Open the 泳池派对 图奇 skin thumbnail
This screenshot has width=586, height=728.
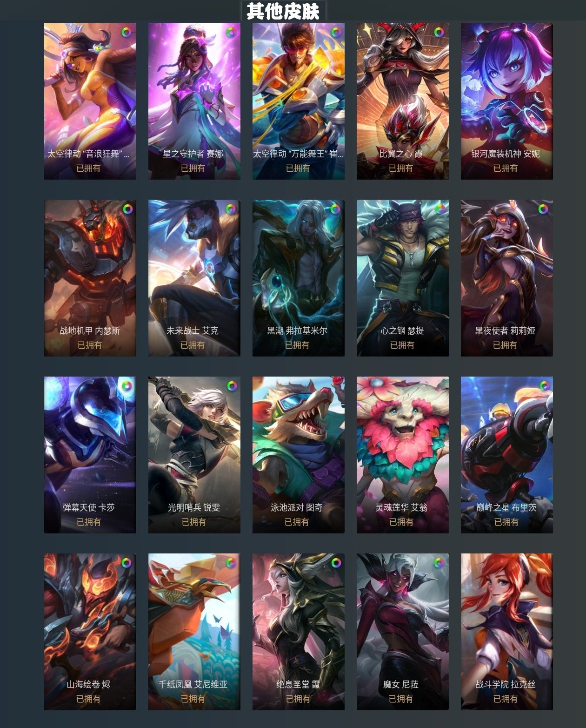click(x=299, y=455)
